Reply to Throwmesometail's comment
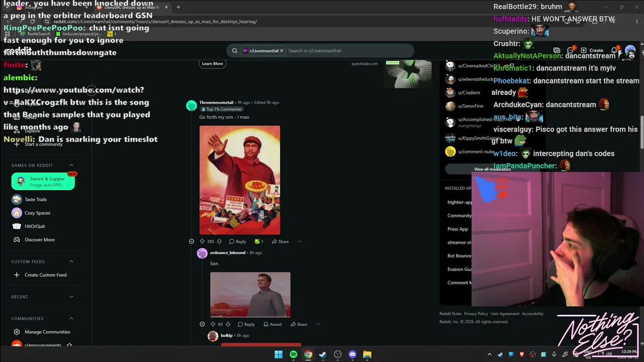 pyautogui.click(x=237, y=241)
